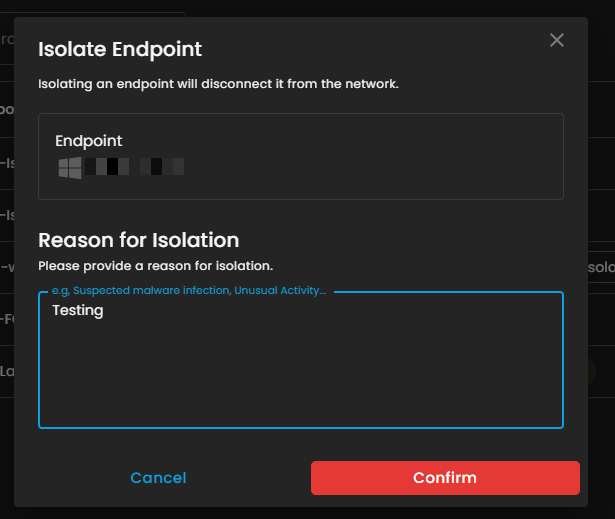Select the redacted endpoint hostname
Image resolution: width=615 pixels, height=519 pixels.
[134, 167]
